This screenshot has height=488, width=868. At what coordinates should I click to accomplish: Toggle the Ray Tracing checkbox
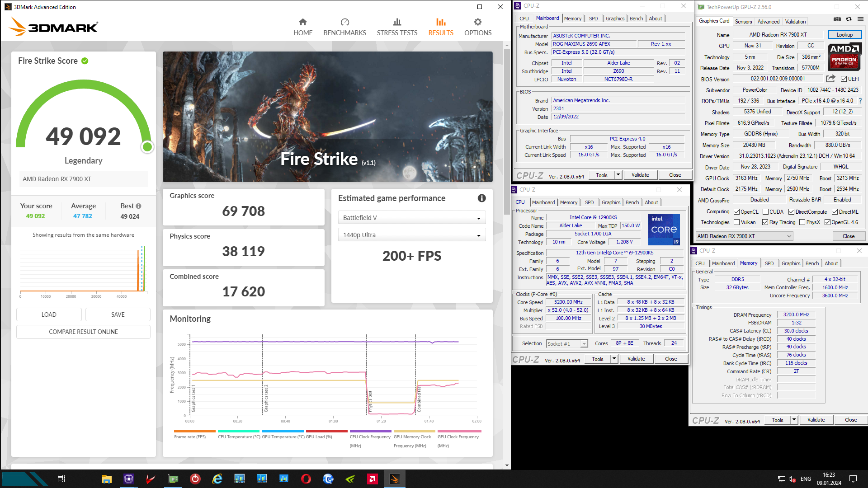coord(765,222)
